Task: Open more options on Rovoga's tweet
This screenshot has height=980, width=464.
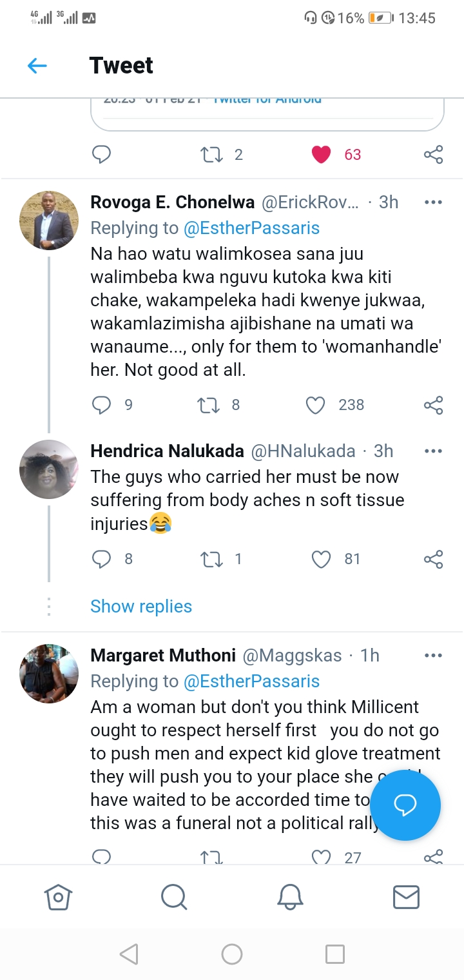Action: pos(433,202)
